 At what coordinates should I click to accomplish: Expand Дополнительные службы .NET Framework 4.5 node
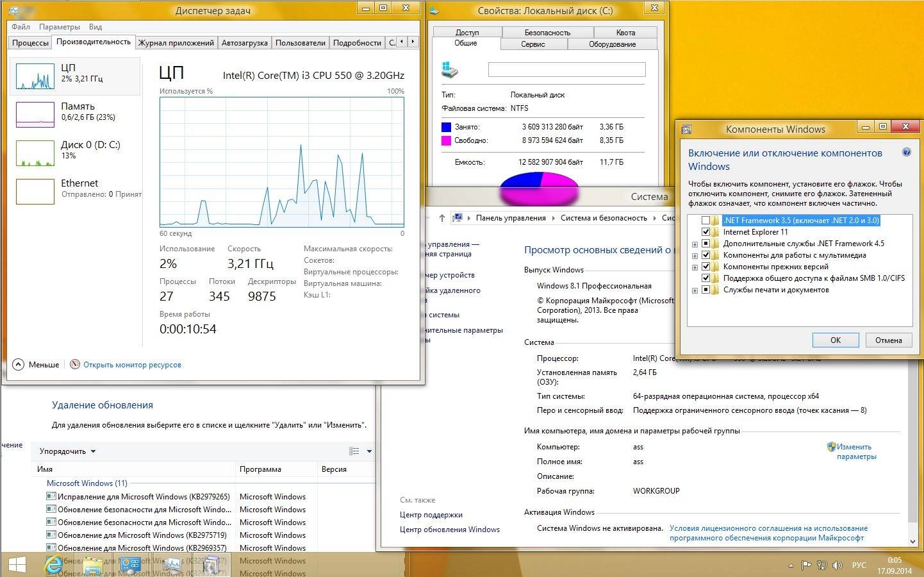point(695,244)
